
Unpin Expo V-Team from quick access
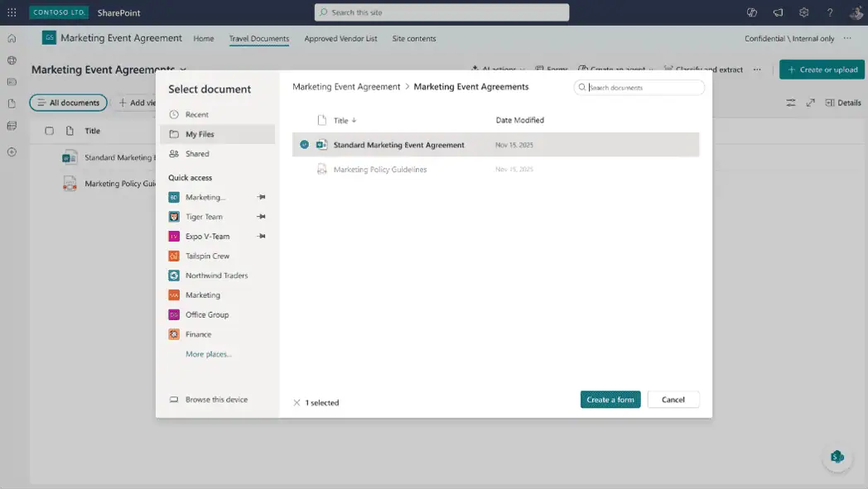pos(261,236)
